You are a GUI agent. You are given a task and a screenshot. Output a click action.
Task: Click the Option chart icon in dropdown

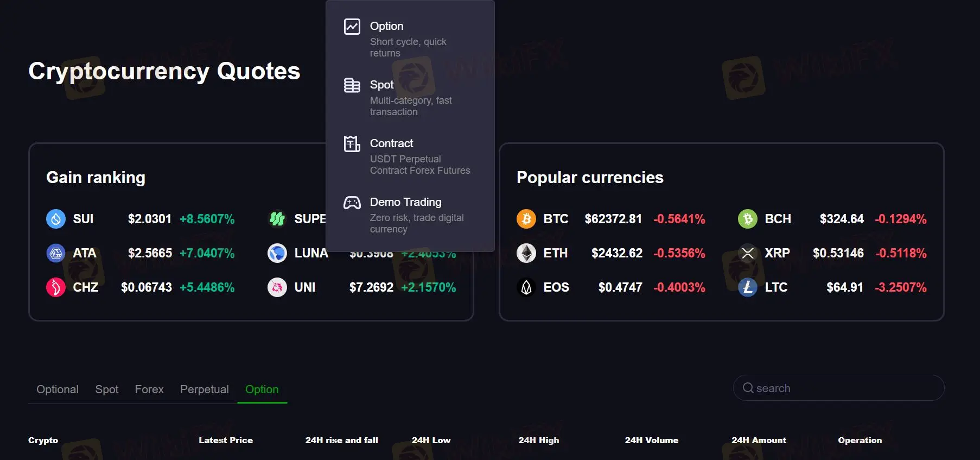coord(352,27)
